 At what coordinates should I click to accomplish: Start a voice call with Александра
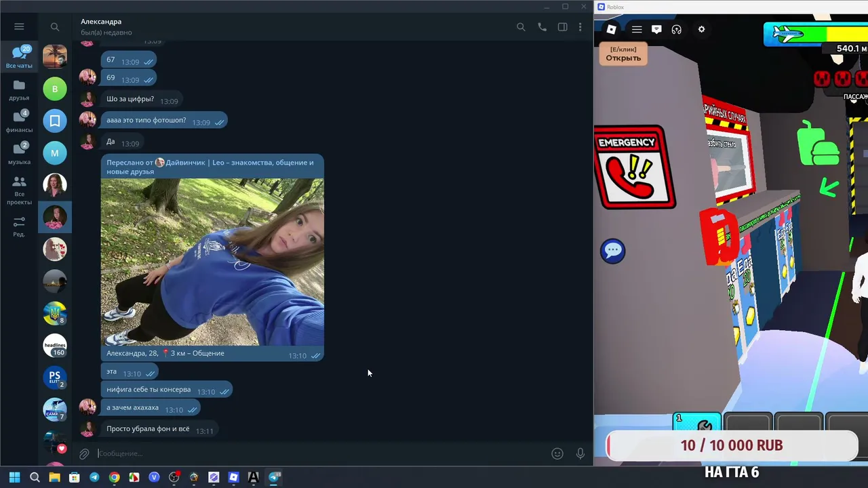[x=542, y=27]
